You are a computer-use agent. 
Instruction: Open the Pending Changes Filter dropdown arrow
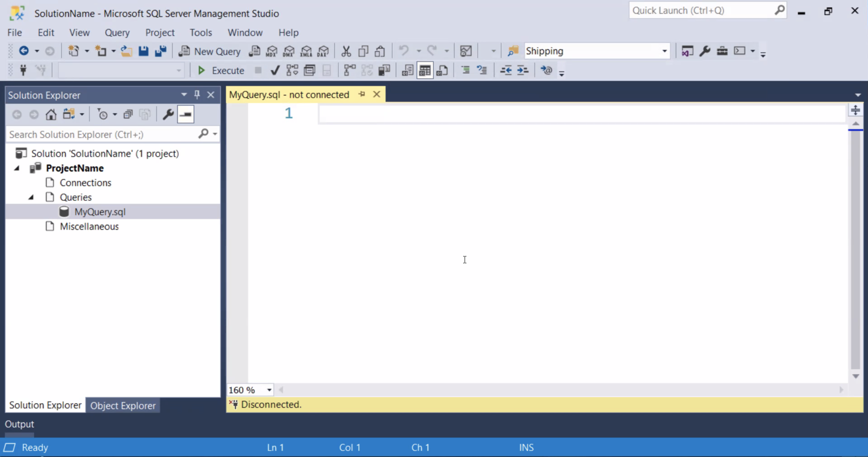(115, 115)
